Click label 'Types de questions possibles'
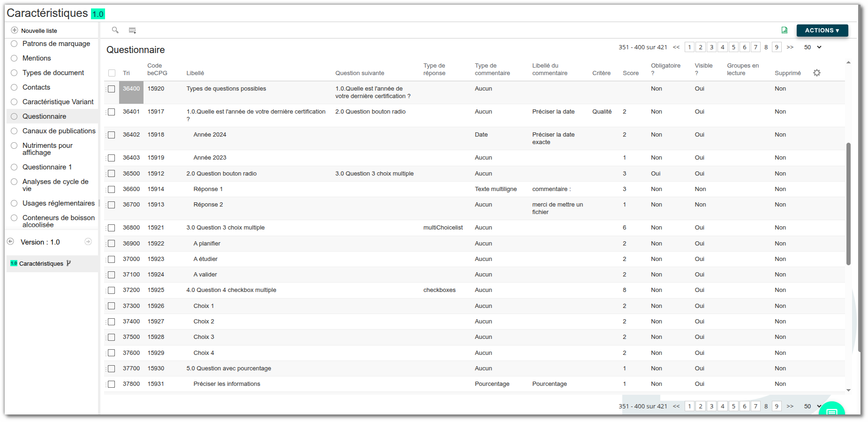This screenshot has width=868, height=422. (226, 89)
